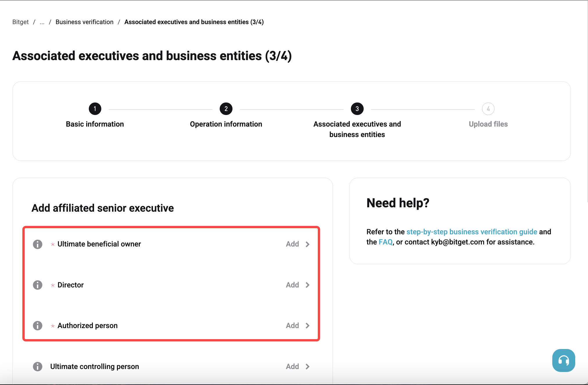Select Business verification in the breadcrumb

tap(84, 22)
